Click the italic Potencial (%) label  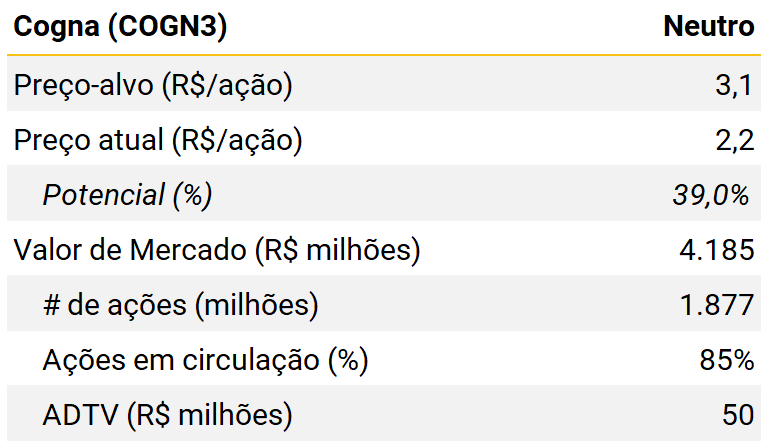127,195
